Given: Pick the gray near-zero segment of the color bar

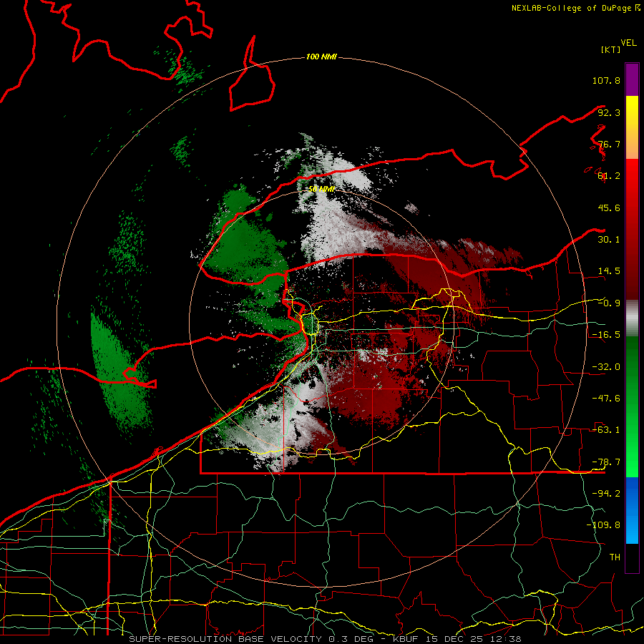Looking at the screenshot, I should point(632,318).
